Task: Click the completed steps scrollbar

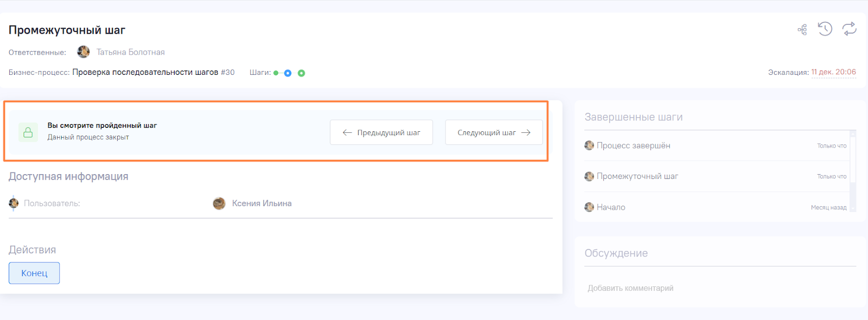Action: (x=853, y=171)
